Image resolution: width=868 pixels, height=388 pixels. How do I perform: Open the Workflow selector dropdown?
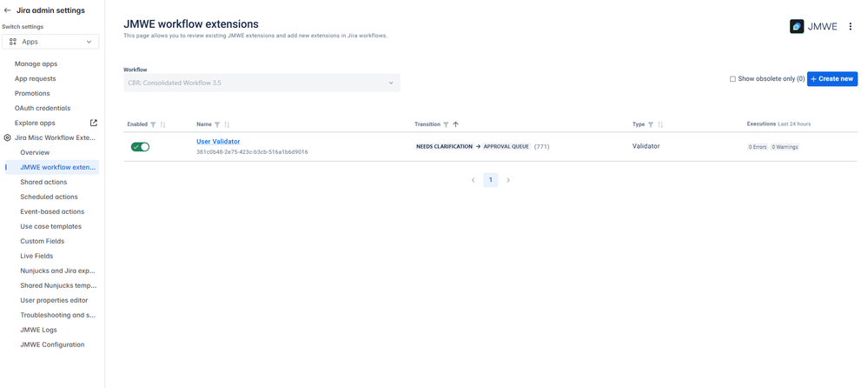click(262, 83)
